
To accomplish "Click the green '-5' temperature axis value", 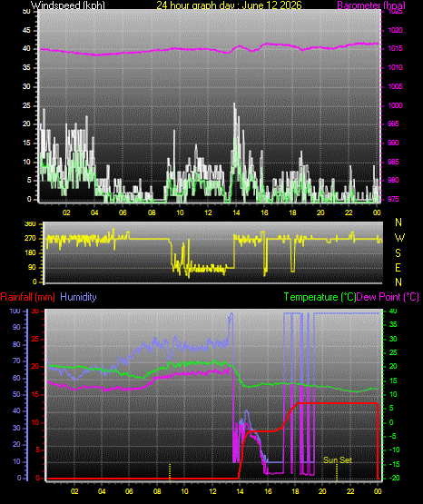I will tap(392, 436).
